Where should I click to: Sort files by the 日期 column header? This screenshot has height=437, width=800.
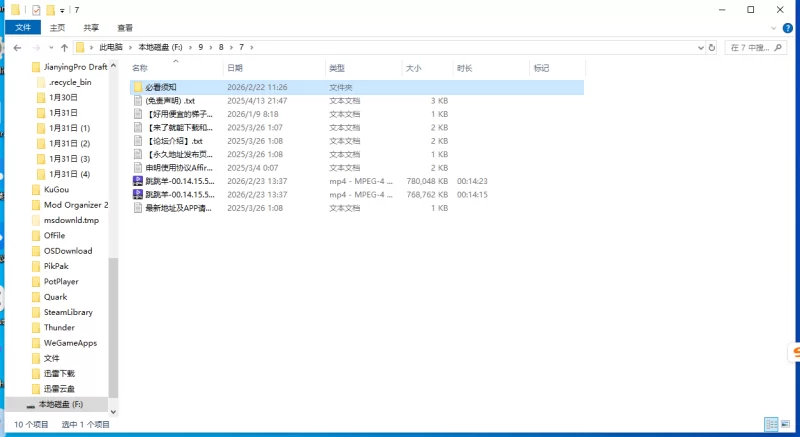(235, 68)
